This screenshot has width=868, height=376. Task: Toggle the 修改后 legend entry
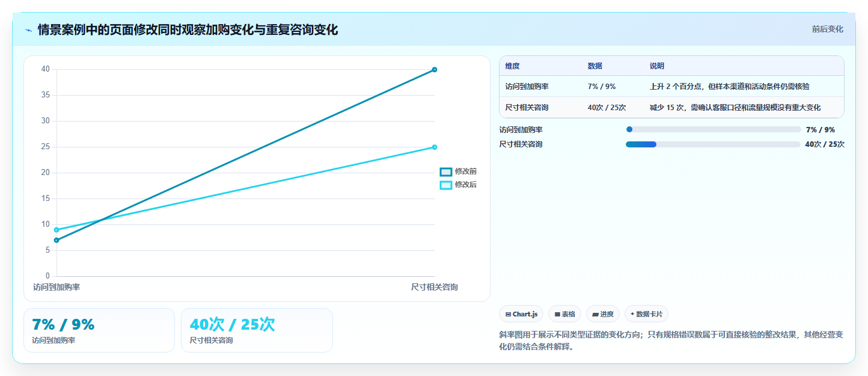[x=458, y=185]
